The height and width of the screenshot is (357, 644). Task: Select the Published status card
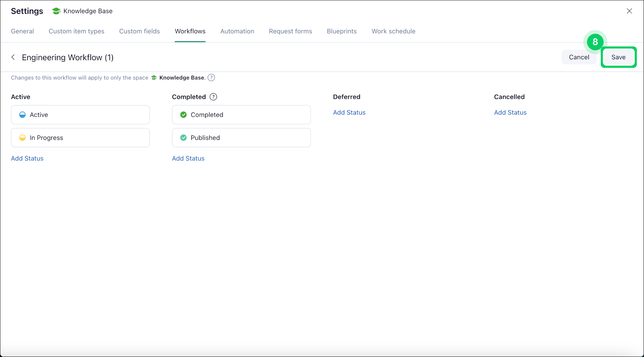point(241,138)
